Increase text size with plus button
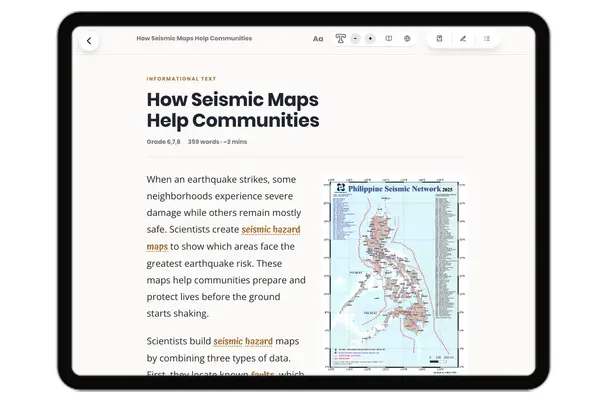Image resolution: width=600 pixels, height=400 pixels. (370, 39)
